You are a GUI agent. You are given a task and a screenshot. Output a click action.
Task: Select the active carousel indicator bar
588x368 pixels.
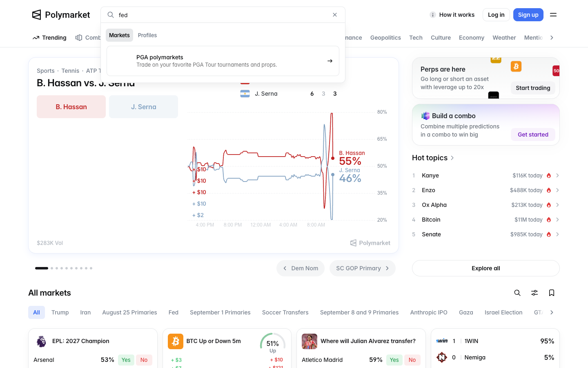(x=42, y=268)
